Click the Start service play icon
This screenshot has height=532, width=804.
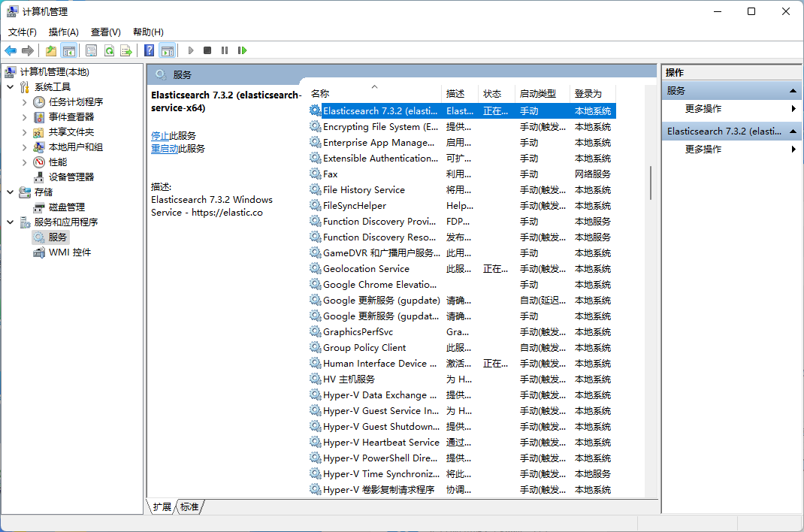191,50
